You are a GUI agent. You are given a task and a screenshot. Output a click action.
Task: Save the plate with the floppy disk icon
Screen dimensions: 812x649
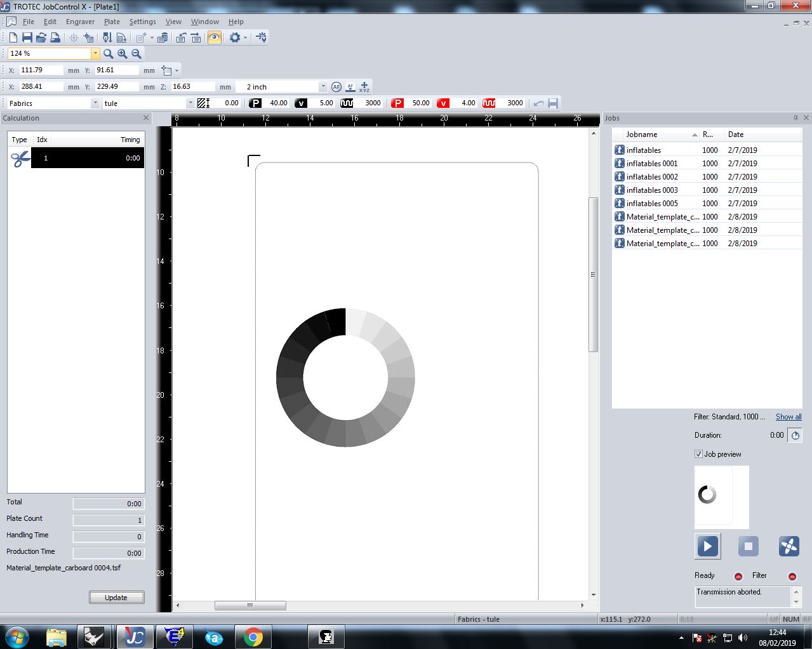[27, 38]
